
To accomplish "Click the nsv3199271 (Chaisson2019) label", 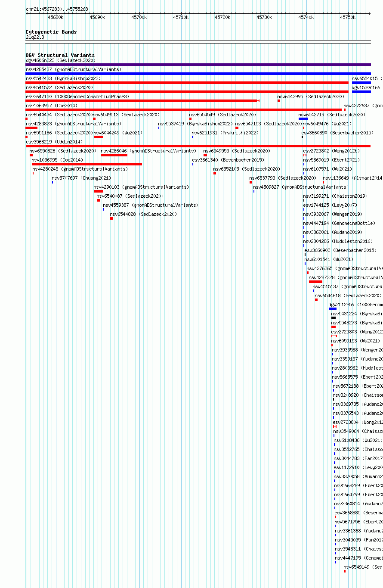I will point(335,196).
